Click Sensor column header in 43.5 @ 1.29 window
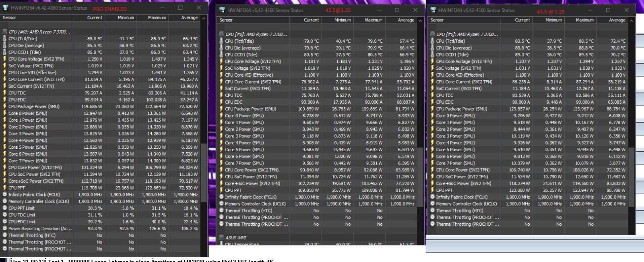This screenshot has width=644, height=262. point(464,20)
